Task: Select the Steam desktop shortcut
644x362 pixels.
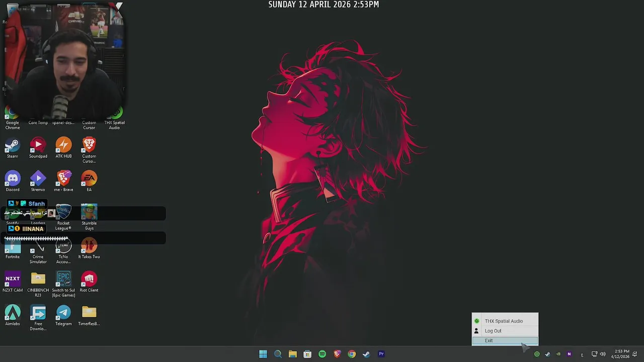Action: 13,148
